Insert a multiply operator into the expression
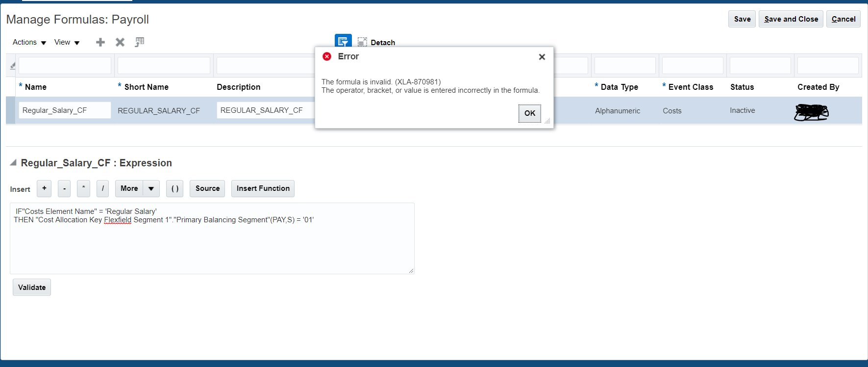 click(x=83, y=188)
